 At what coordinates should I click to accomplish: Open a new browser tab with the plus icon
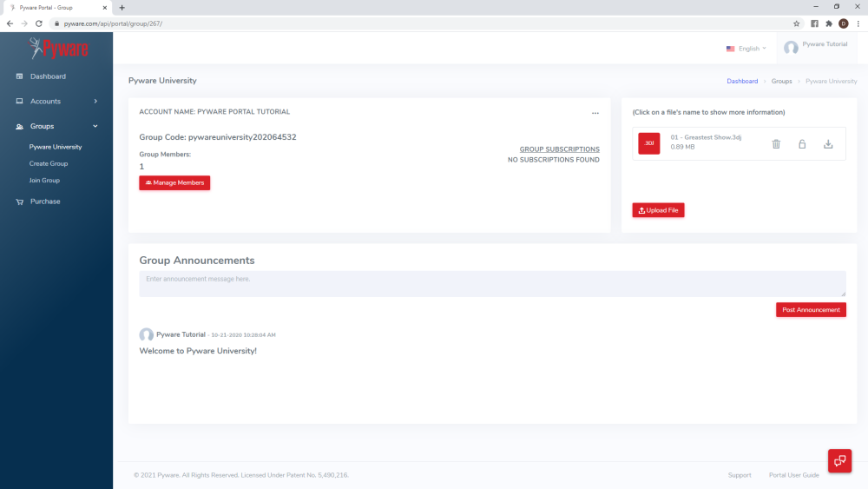pos(122,8)
